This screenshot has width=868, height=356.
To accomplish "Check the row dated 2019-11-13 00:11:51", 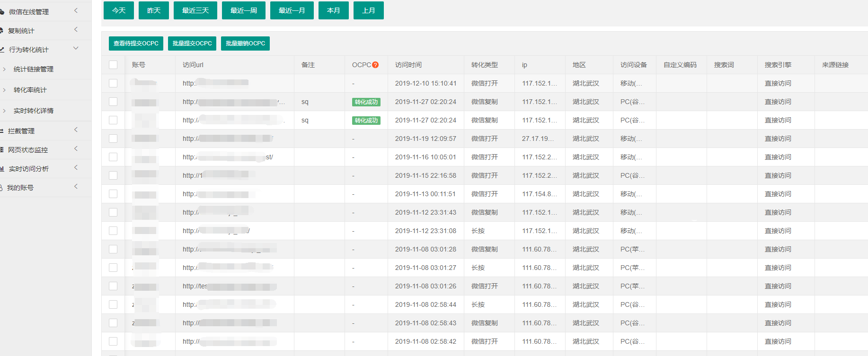I will pos(113,194).
